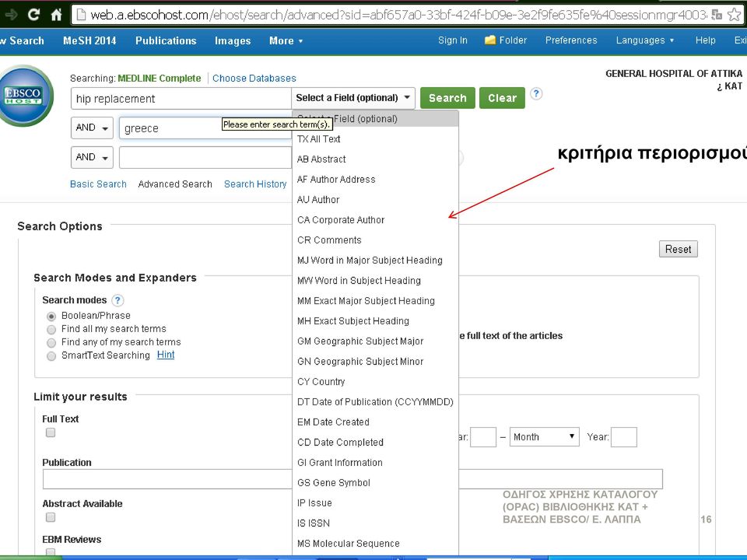Click the browser home icon
Image resolution: width=747 pixels, height=560 pixels.
click(56, 15)
